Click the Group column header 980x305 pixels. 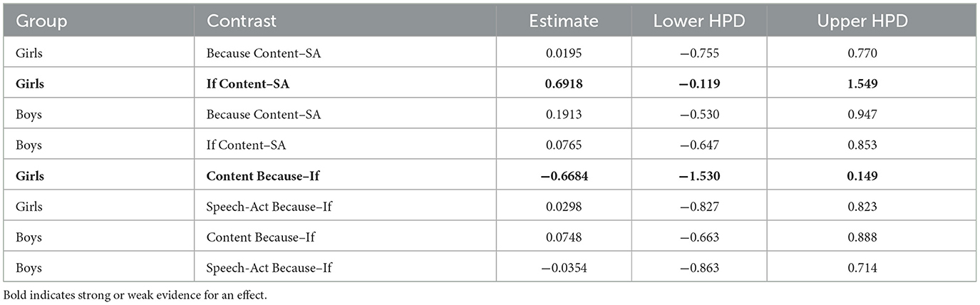tap(41, 21)
